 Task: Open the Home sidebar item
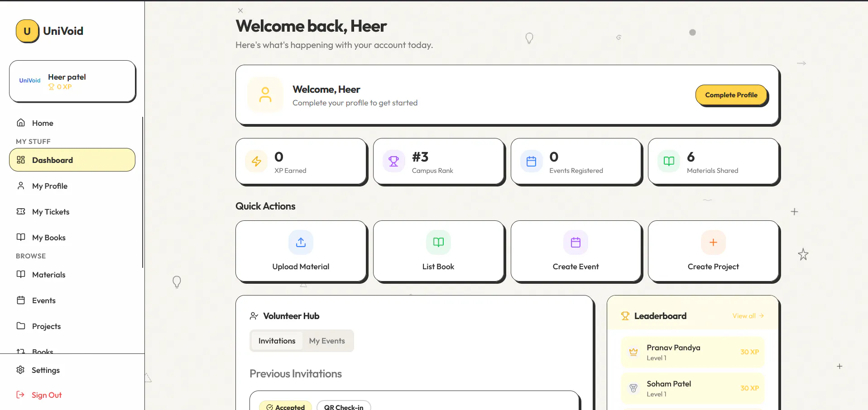[x=72, y=123]
